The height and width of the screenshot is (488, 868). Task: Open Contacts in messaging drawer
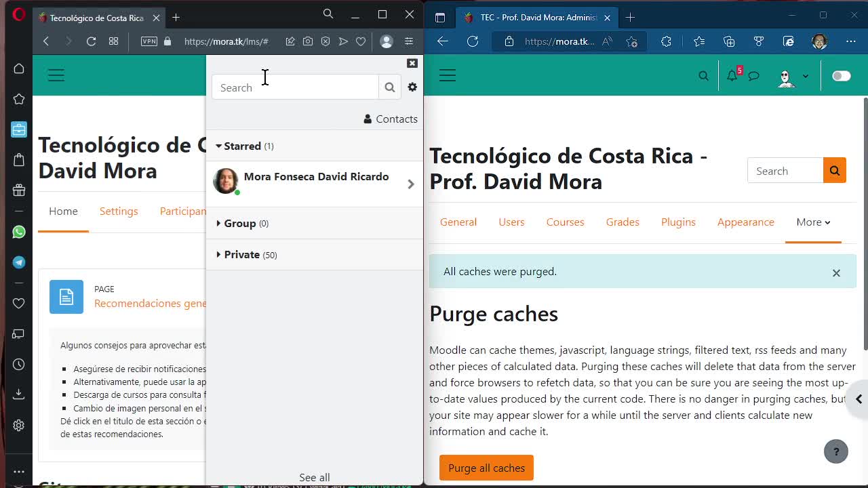click(391, 119)
